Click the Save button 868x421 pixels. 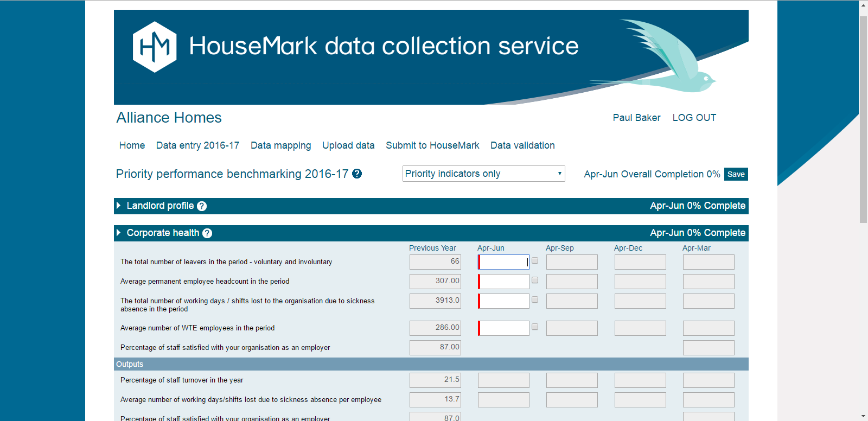pyautogui.click(x=736, y=174)
